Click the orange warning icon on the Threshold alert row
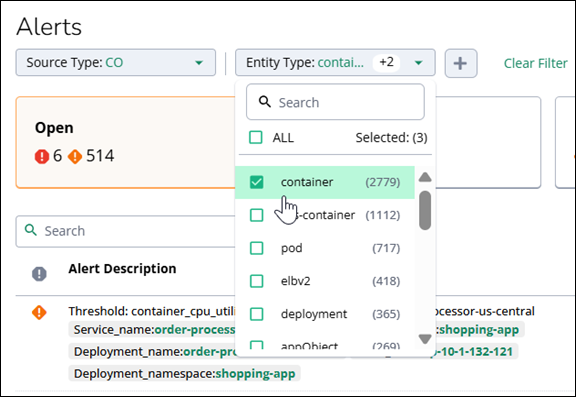The width and height of the screenshot is (576, 397). [x=39, y=312]
